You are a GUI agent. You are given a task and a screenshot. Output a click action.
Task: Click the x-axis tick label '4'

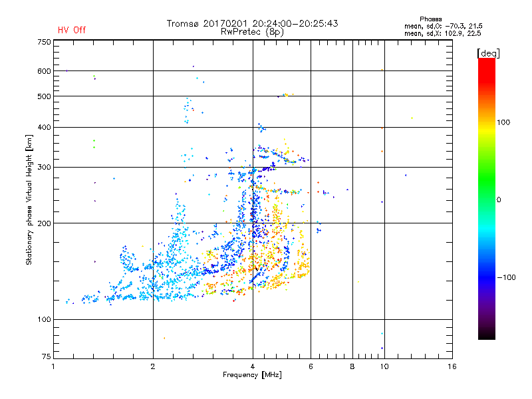point(253,366)
